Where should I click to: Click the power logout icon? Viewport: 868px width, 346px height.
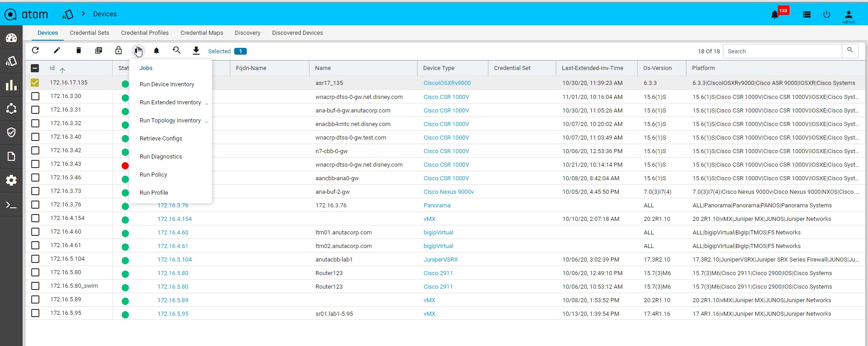827,14
